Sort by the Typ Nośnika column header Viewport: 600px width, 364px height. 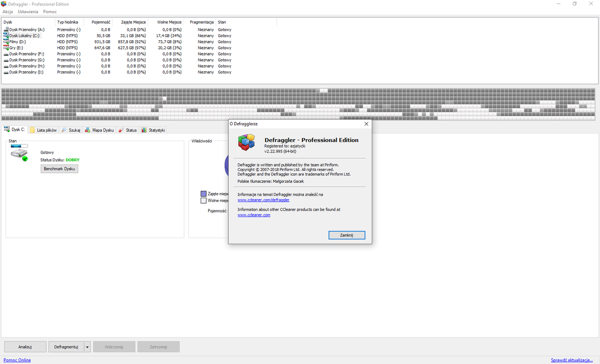pyautogui.click(x=69, y=22)
